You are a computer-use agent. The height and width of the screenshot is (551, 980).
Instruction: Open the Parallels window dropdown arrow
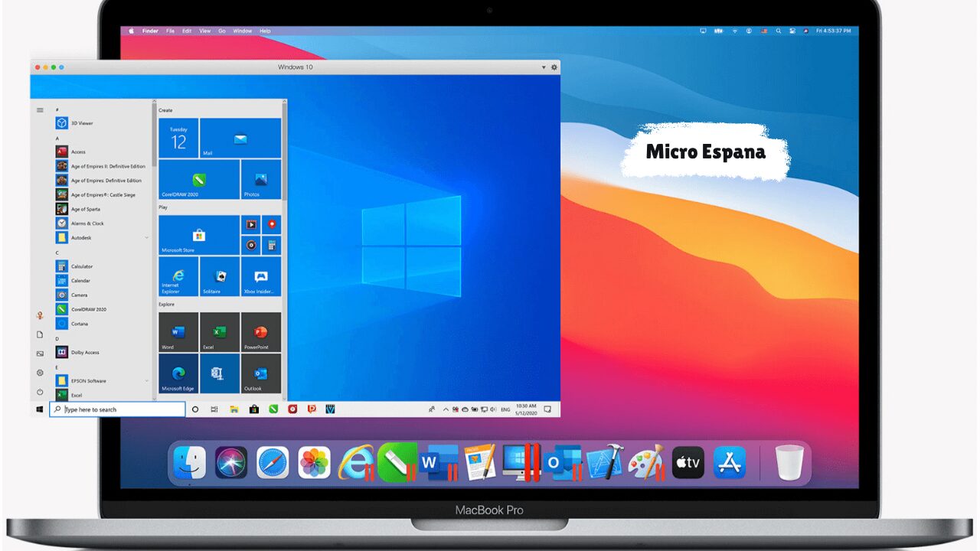[x=544, y=67]
